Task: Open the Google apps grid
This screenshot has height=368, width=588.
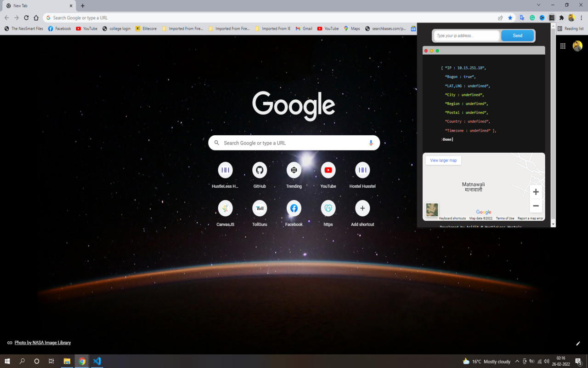Action: pyautogui.click(x=563, y=46)
